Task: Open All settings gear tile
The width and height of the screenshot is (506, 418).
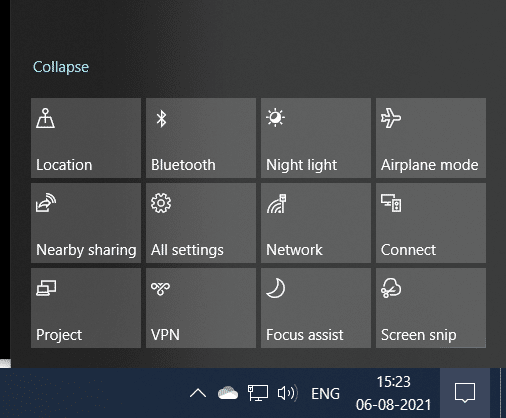Action: pyautogui.click(x=201, y=223)
